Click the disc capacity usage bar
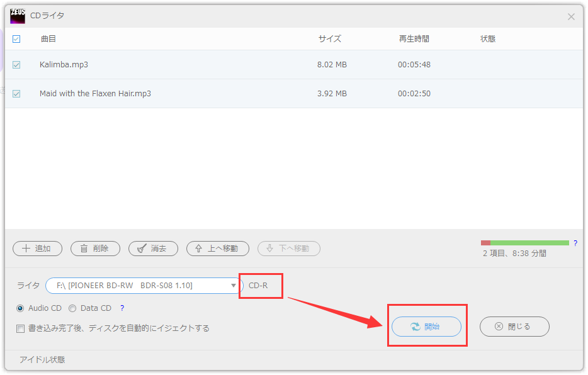588x375 pixels. coord(525,243)
